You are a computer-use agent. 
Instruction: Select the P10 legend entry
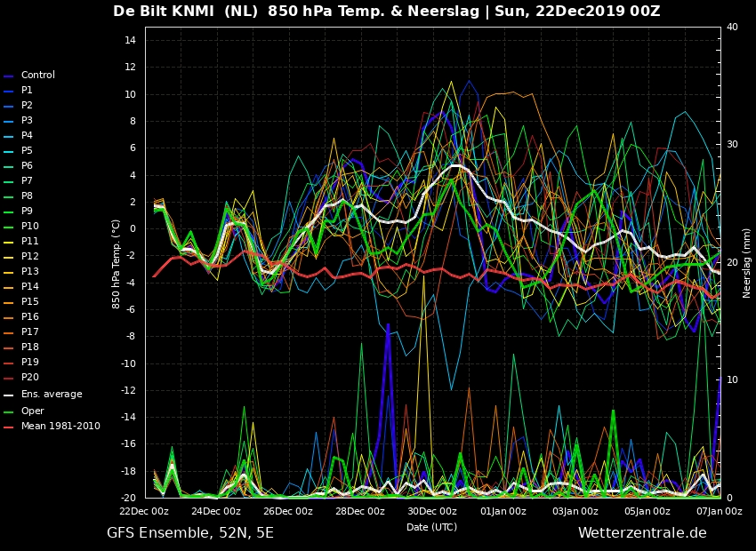click(x=21, y=227)
